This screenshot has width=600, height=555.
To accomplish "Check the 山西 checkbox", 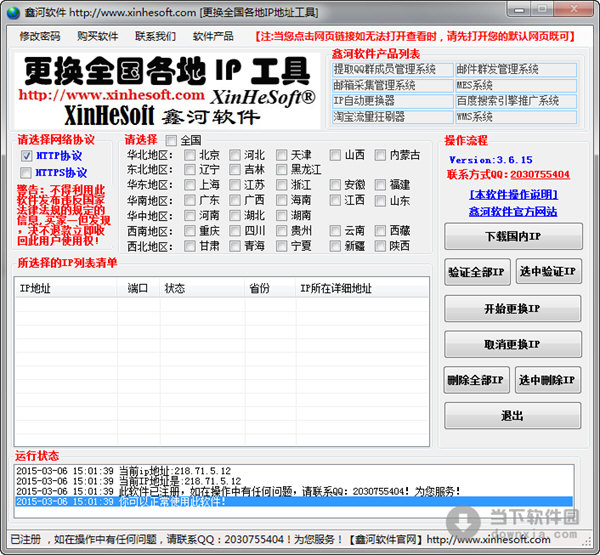I will point(335,155).
